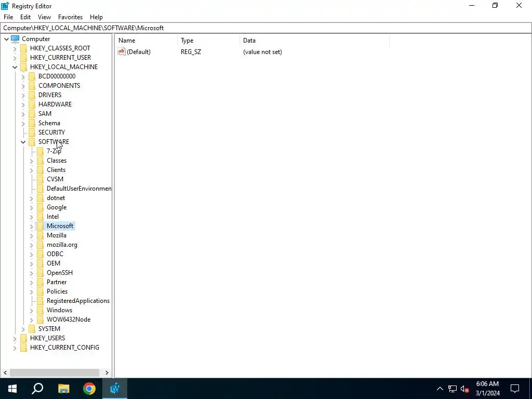
Task: Click the Google folder icon
Action: point(40,207)
